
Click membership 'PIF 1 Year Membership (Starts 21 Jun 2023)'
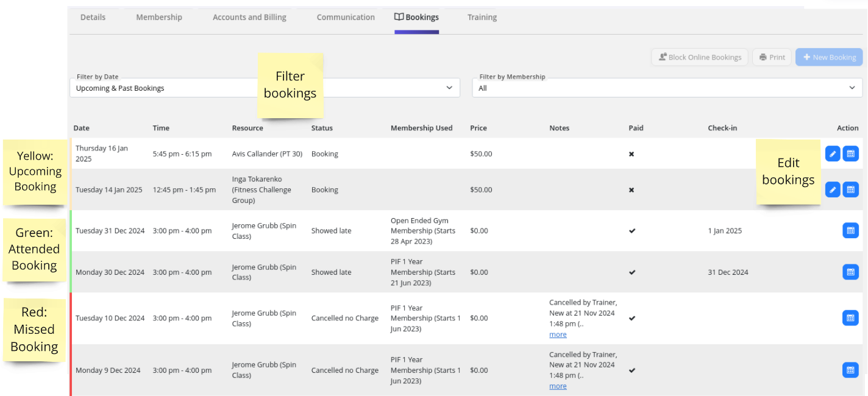[423, 272]
